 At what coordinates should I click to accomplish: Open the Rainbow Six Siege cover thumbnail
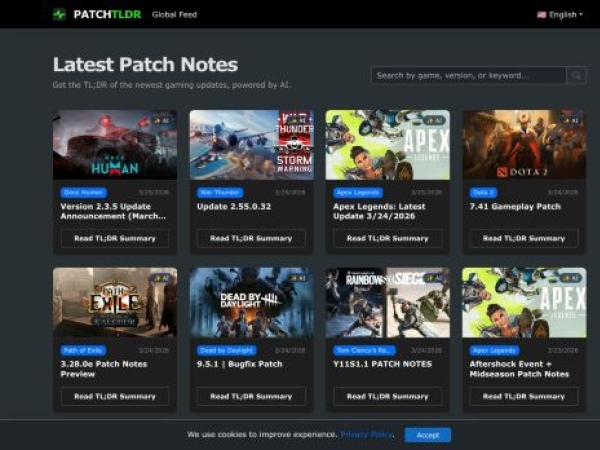(388, 302)
